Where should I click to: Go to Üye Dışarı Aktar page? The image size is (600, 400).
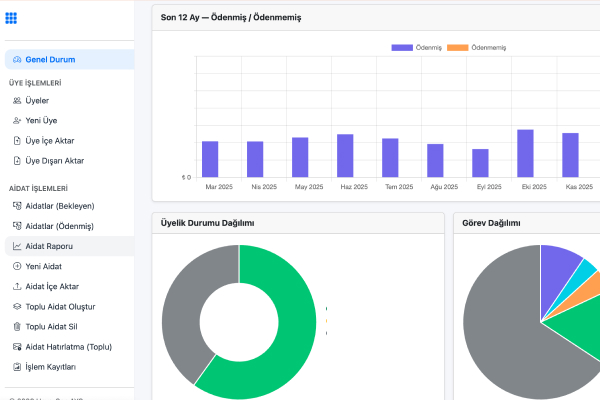coord(55,161)
